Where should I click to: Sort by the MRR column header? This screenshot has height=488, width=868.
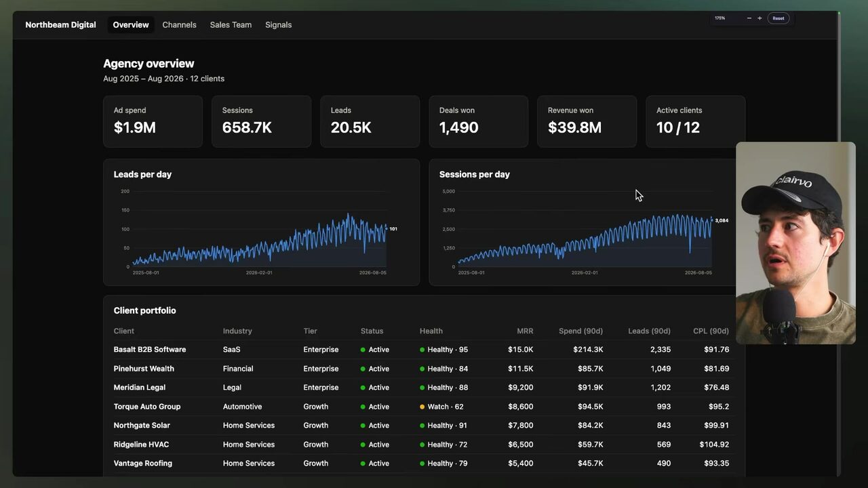525,331
